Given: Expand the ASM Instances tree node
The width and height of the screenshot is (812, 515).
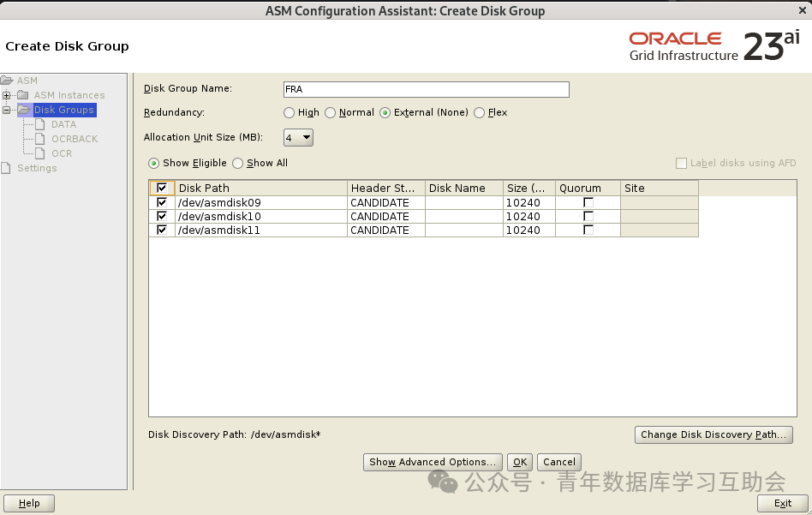Looking at the screenshot, I should pos(6,95).
